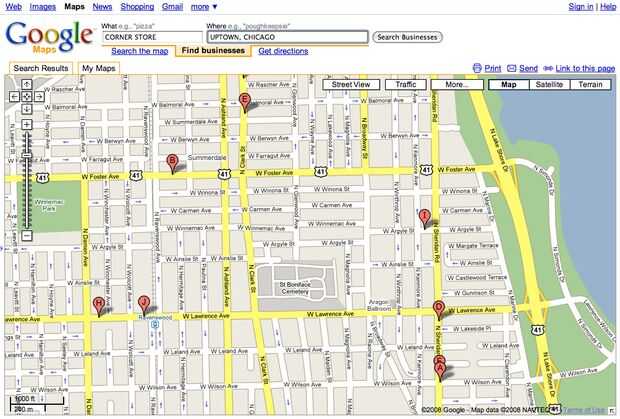Zoom out with the minus button
Screen dimensions: 620x419
tap(26, 236)
